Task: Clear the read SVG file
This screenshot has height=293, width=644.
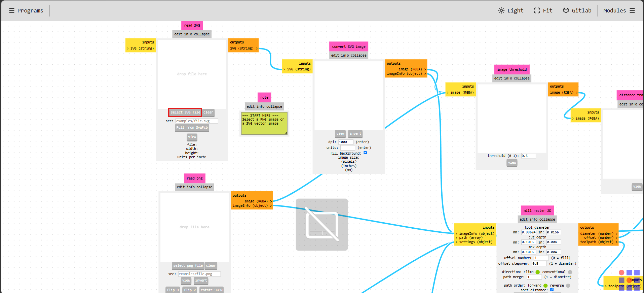Action: coord(209,112)
